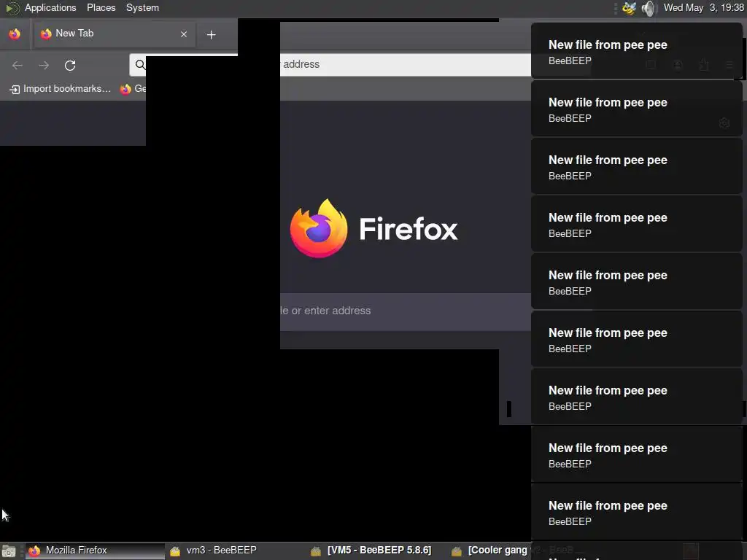Go back with the back arrow
Screen dimensions: 747x560
18,65
